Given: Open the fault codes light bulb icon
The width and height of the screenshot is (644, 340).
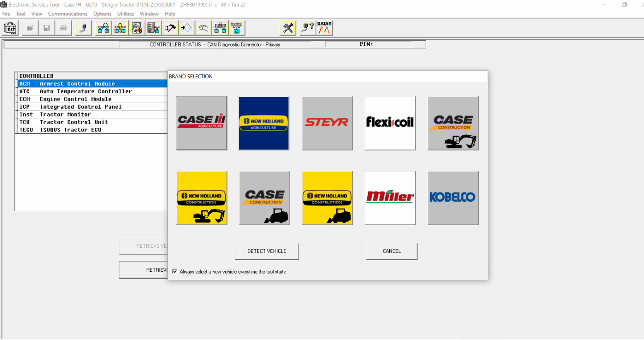Looking at the screenshot, I should [x=120, y=28].
